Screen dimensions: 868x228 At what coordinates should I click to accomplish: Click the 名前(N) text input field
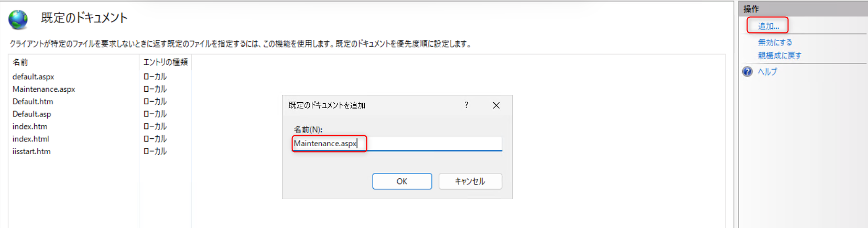click(397, 144)
